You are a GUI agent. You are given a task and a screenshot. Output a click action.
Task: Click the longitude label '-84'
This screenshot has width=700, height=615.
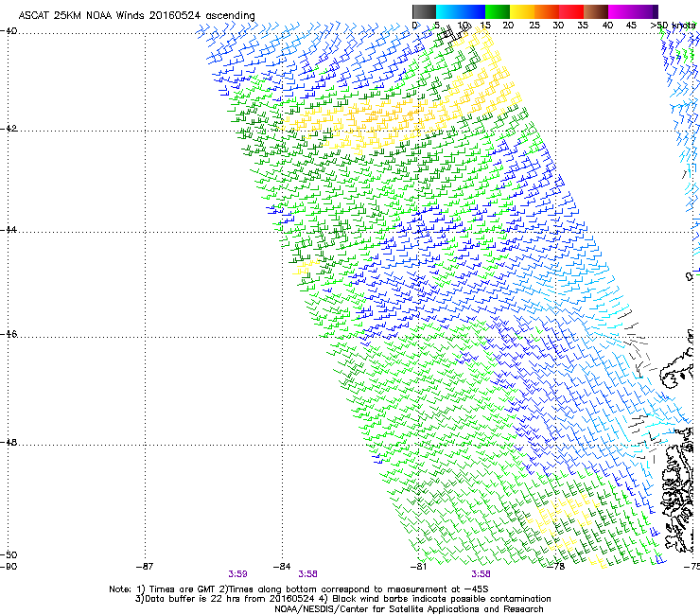click(x=282, y=567)
